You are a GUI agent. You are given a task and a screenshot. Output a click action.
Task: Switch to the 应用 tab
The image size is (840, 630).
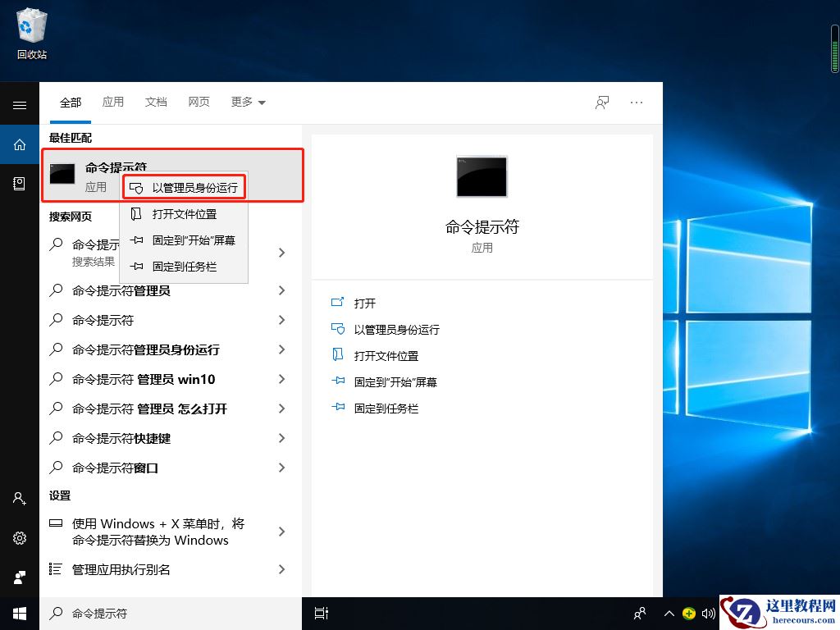pyautogui.click(x=113, y=102)
